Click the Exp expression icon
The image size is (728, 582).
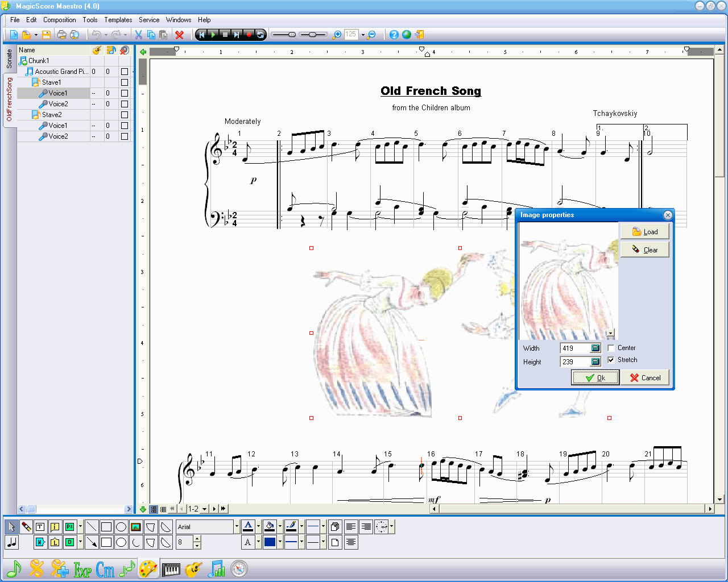pyautogui.click(x=82, y=569)
